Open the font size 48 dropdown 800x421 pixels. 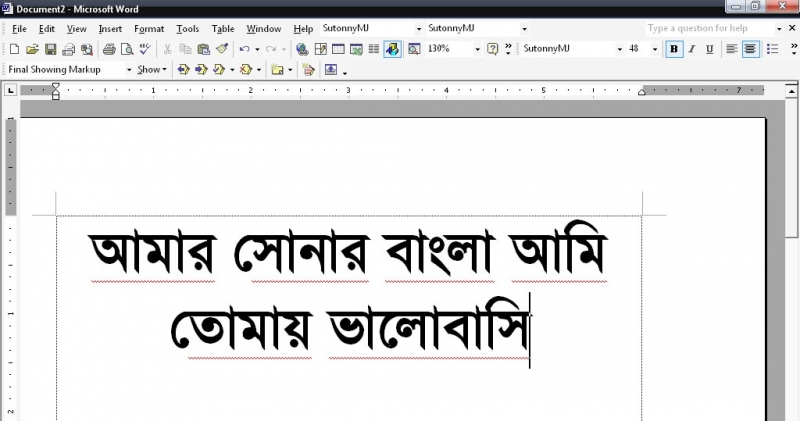(x=655, y=49)
